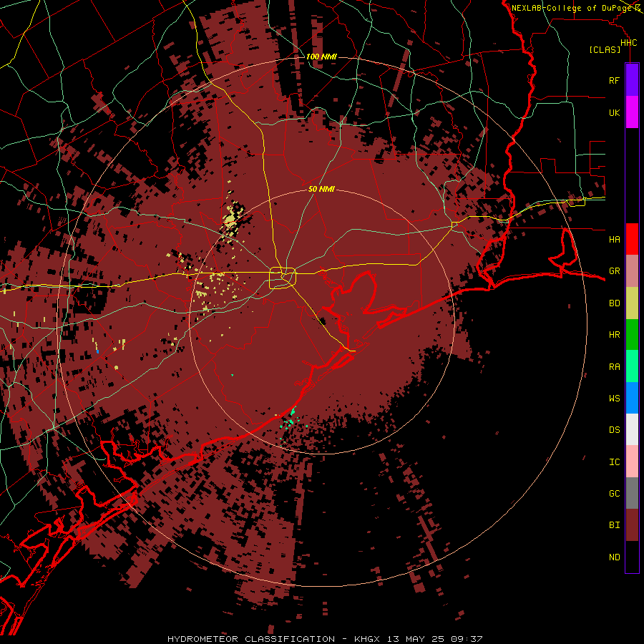Click the UK legend label
The width and height of the screenshot is (644, 644).
614,112
